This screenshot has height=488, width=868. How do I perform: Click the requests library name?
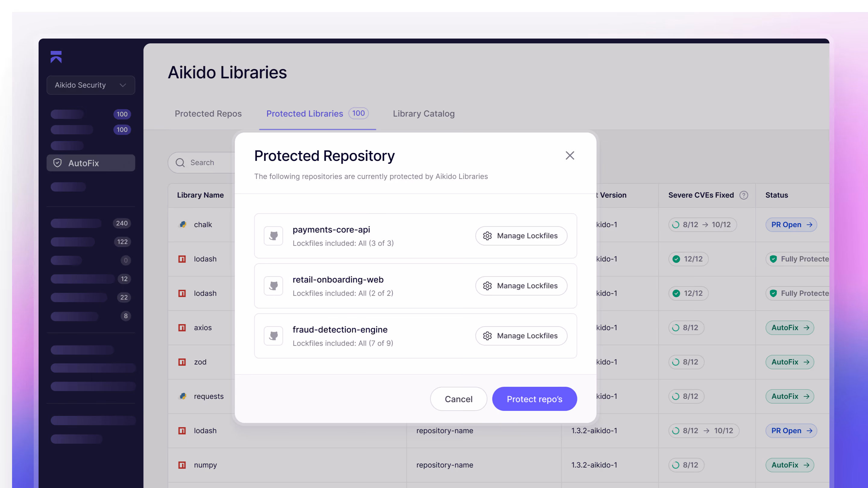pos(209,396)
